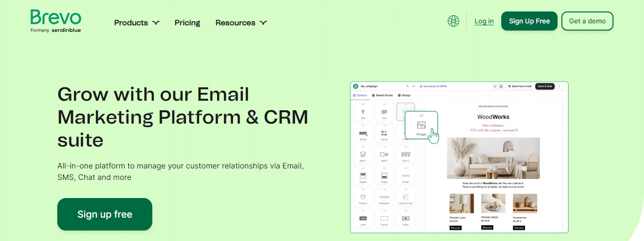The height and width of the screenshot is (241, 644).
Task: Select the Product block icon
Action: [363, 197]
